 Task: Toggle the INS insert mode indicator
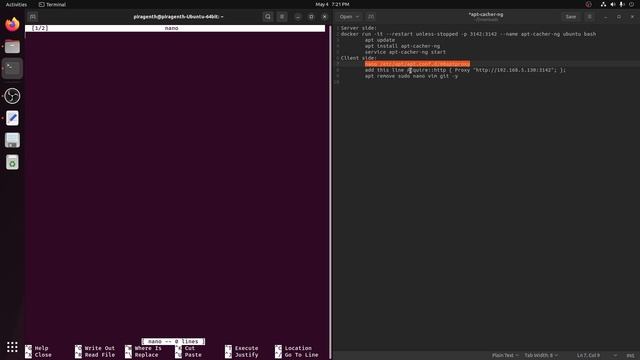pos(630,356)
